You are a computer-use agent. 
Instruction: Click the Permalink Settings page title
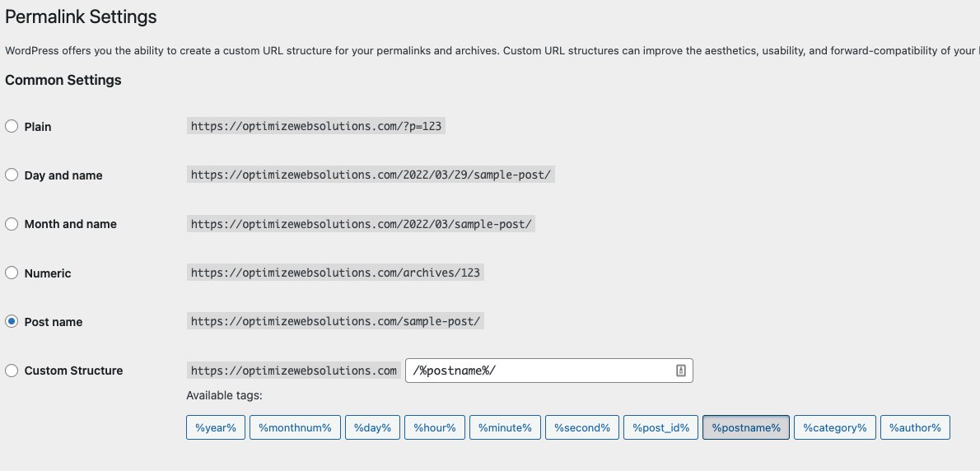81,16
